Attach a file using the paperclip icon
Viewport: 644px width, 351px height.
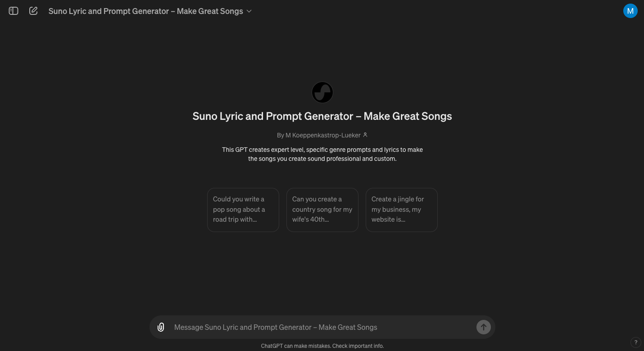(161, 327)
